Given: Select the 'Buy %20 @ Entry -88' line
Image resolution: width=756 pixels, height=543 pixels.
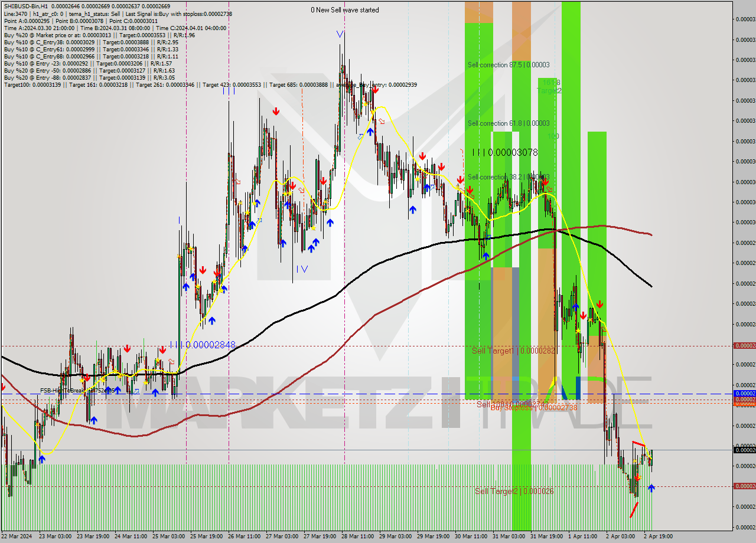Looking at the screenshot, I should tap(89, 77).
